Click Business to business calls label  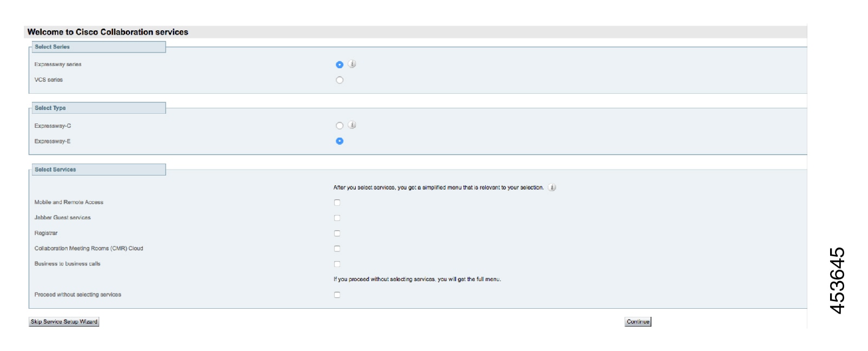pos(68,264)
